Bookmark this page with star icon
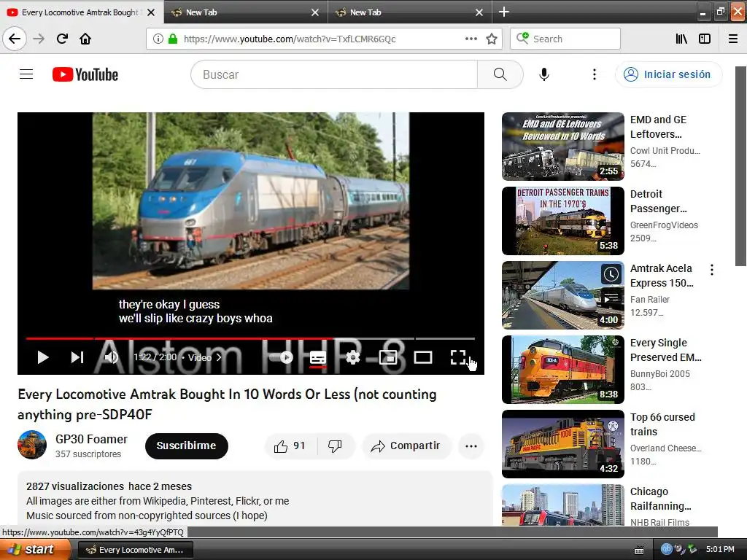The height and width of the screenshot is (560, 747). pyautogui.click(x=492, y=39)
